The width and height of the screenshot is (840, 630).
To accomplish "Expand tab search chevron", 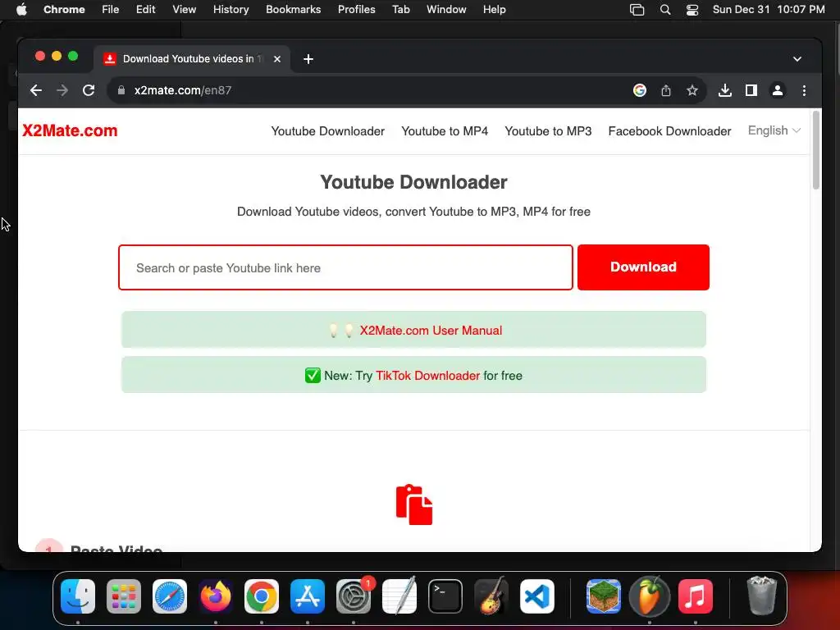I will [x=797, y=59].
